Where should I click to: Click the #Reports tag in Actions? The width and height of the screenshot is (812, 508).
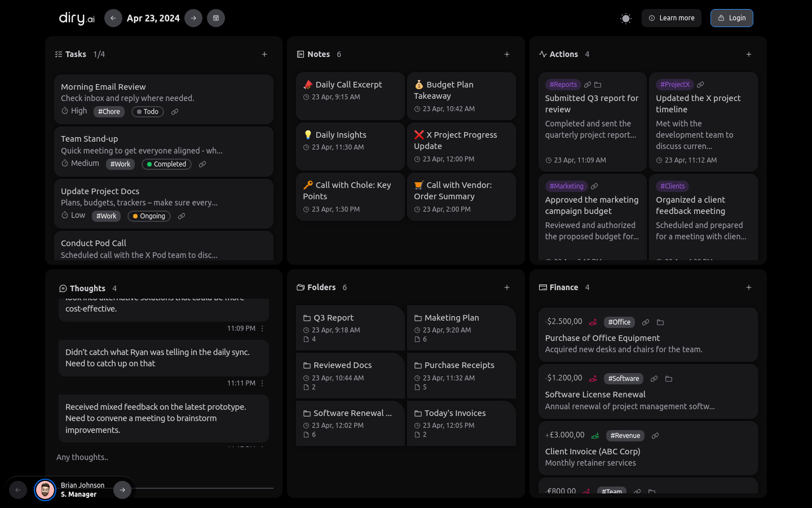[x=563, y=85]
